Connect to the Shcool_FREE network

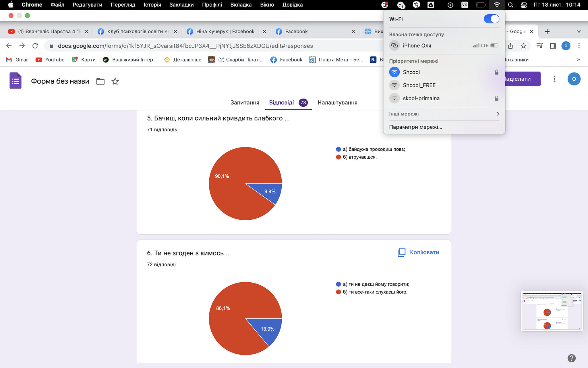419,85
